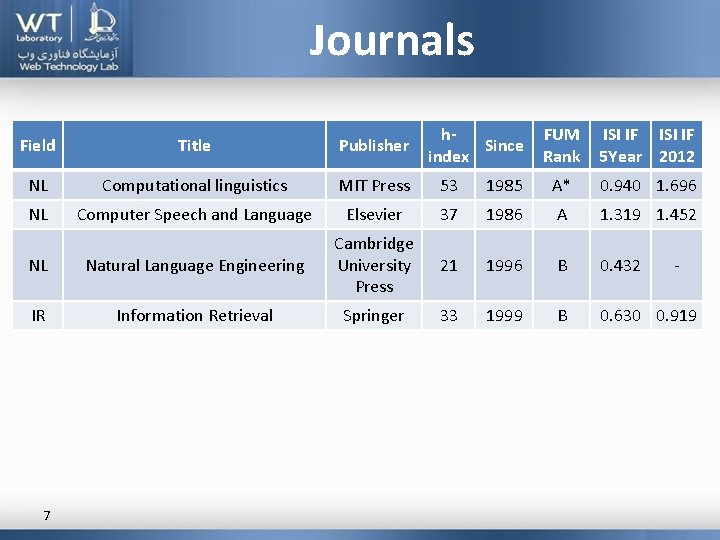Click the ISI IF 5Year header
The height and width of the screenshot is (540, 720).
[x=620, y=145]
